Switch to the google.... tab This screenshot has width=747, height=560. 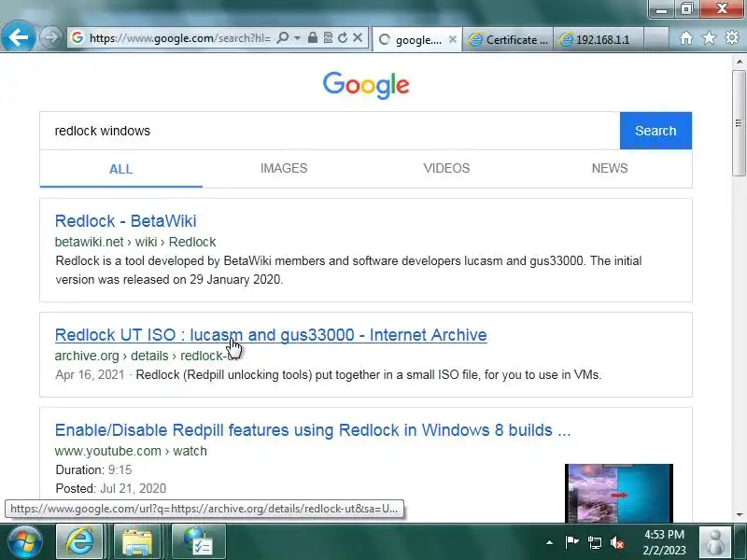pyautogui.click(x=416, y=40)
